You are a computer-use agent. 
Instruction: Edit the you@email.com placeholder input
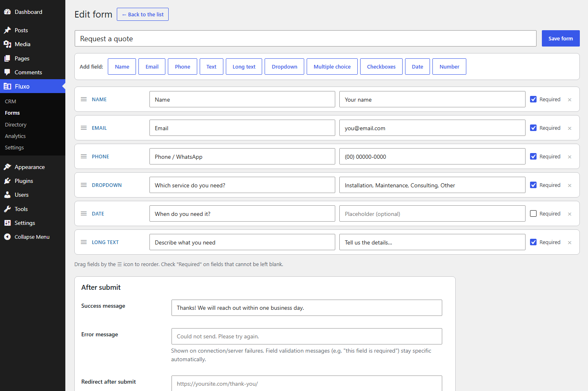point(432,128)
